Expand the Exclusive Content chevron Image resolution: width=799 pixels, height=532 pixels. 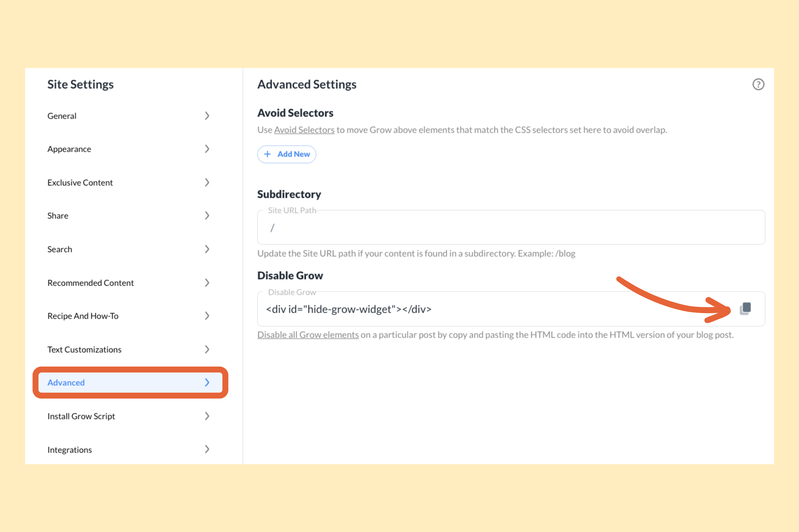207,182
